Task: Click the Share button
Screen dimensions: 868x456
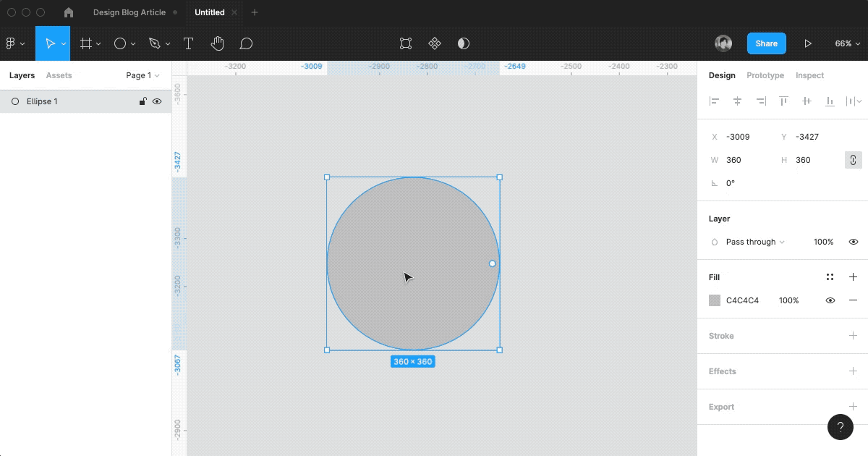Action: 766,43
